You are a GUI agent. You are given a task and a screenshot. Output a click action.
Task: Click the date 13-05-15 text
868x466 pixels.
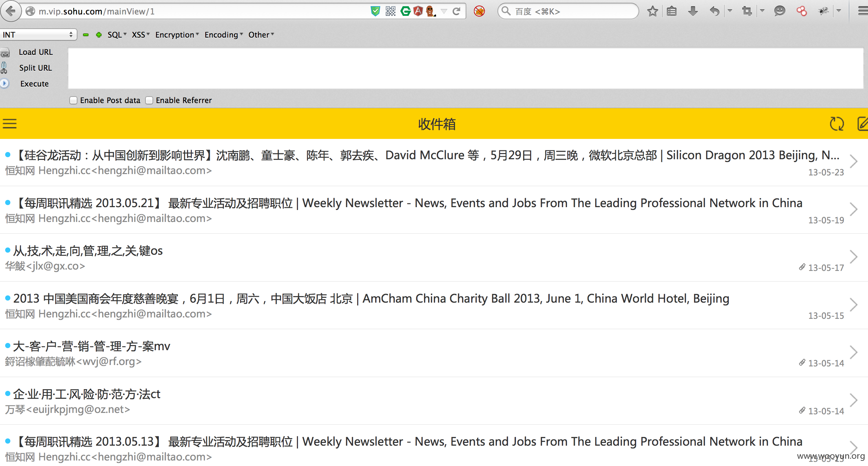[x=826, y=316]
